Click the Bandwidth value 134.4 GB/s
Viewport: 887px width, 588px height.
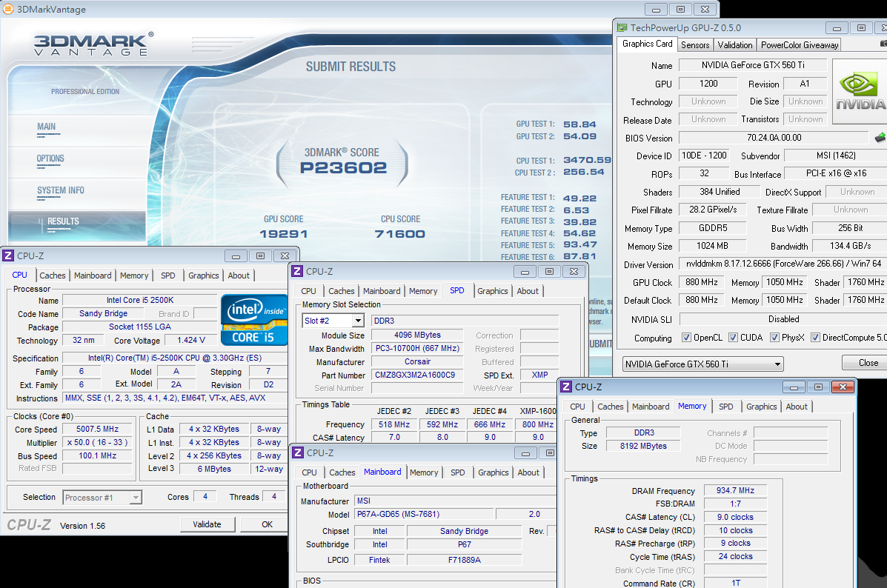(x=850, y=246)
